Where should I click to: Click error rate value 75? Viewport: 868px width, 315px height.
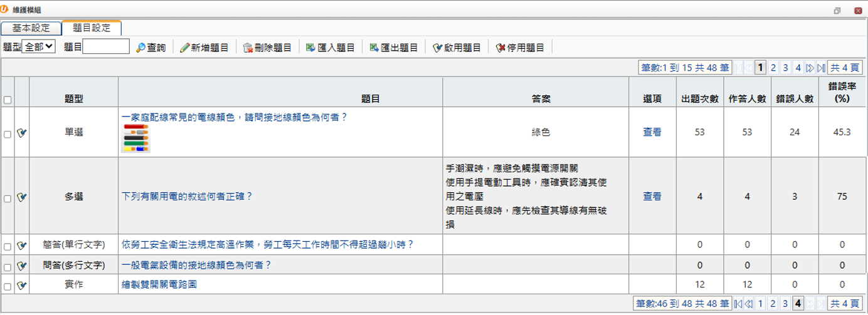point(842,196)
